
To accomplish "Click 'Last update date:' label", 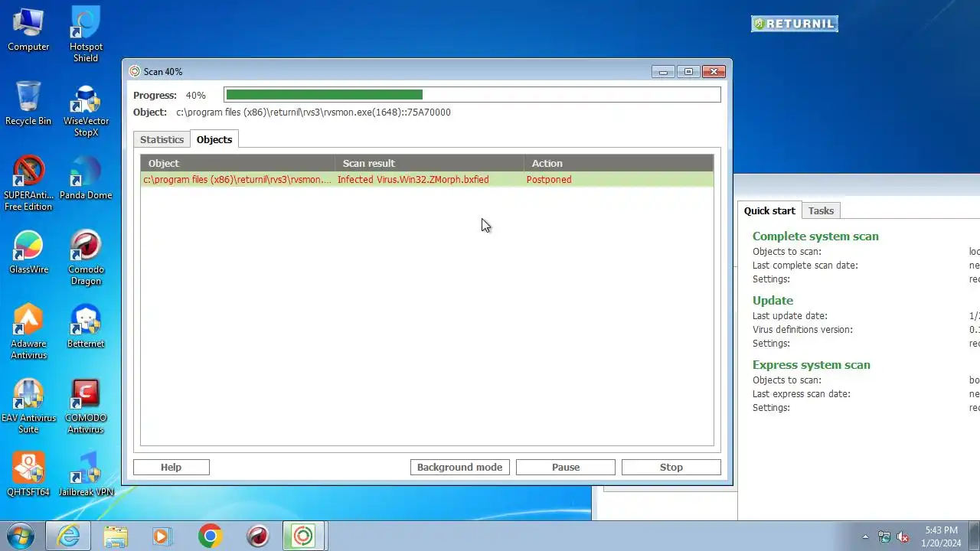I will 789,316.
